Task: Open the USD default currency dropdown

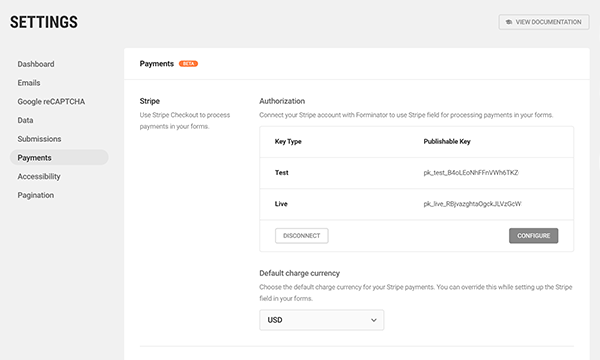Action: [321, 320]
